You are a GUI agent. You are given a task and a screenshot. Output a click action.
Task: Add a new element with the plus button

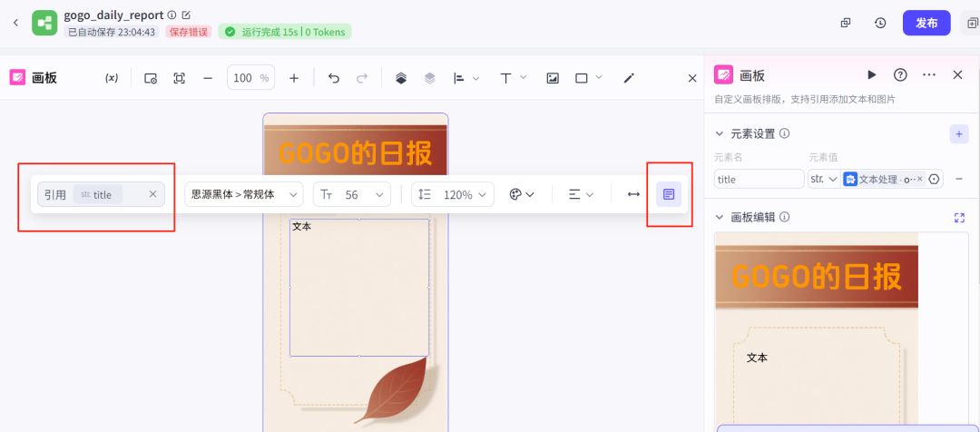coord(959,133)
